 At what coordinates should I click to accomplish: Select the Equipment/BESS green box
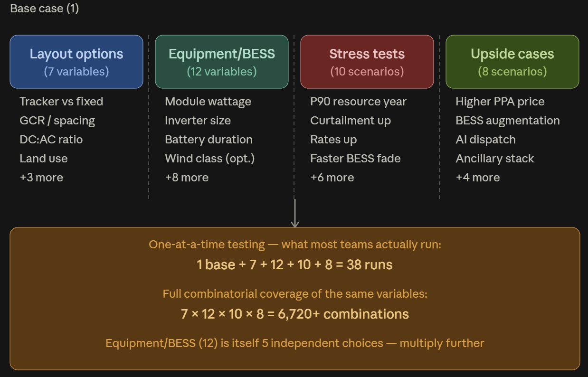click(x=222, y=62)
